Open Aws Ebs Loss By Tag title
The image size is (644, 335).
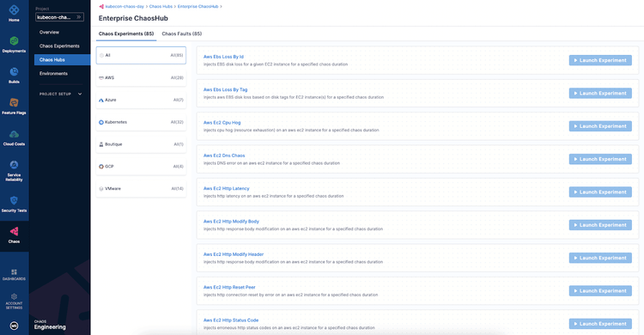[226, 89]
